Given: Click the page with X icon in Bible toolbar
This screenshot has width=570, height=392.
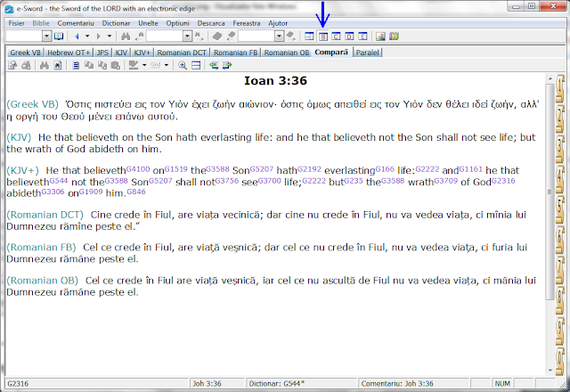Looking at the screenshot, I should click(58, 65).
